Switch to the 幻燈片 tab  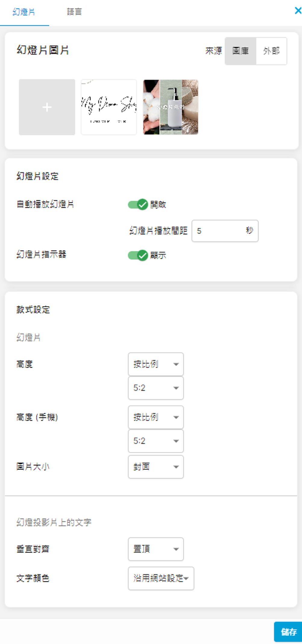[24, 12]
